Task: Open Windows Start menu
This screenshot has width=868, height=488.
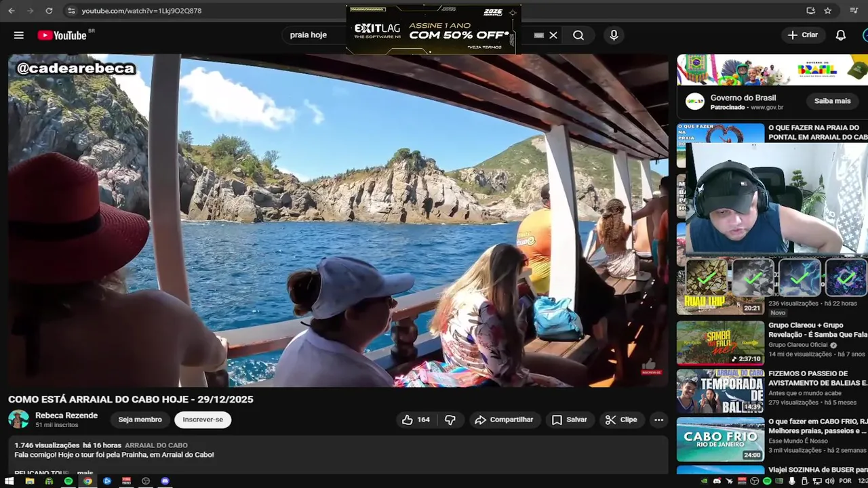Action: (9, 481)
